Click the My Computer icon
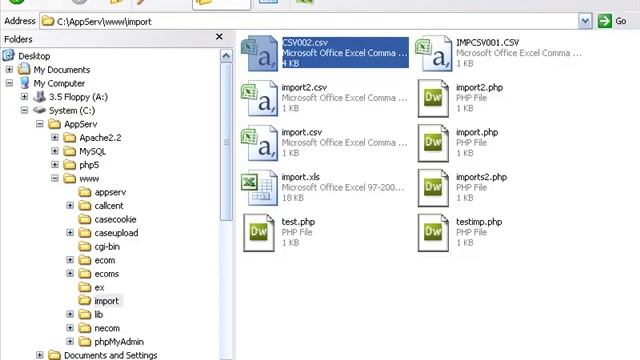The height and width of the screenshot is (360, 640). coord(24,83)
